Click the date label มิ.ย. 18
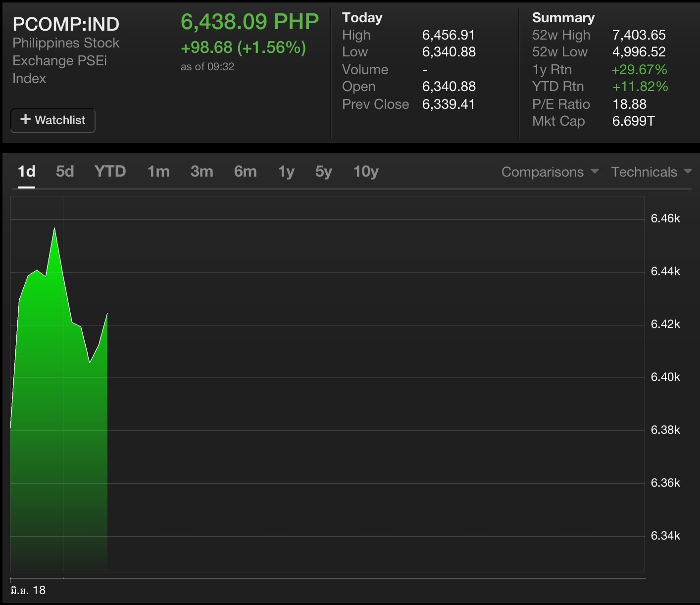700x605 pixels. (28, 590)
